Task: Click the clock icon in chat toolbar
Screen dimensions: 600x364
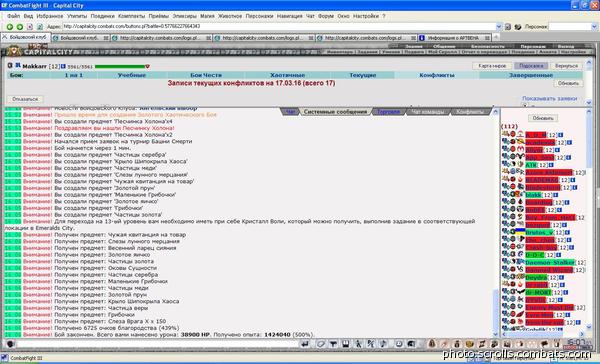Action: pyautogui.click(x=399, y=344)
